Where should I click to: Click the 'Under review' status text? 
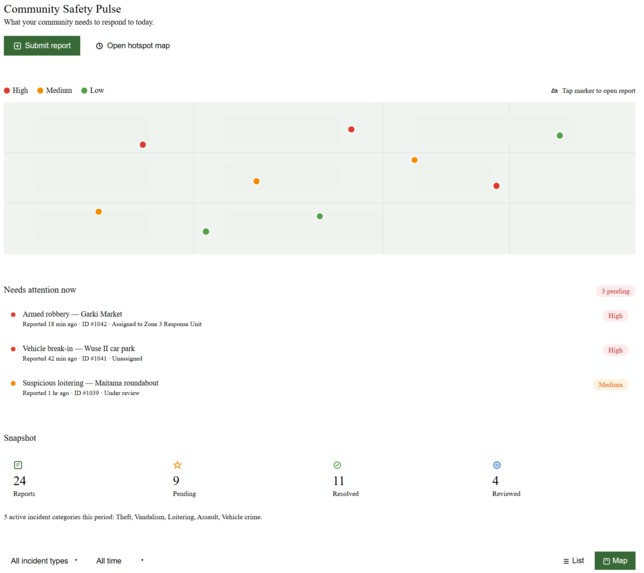click(122, 393)
